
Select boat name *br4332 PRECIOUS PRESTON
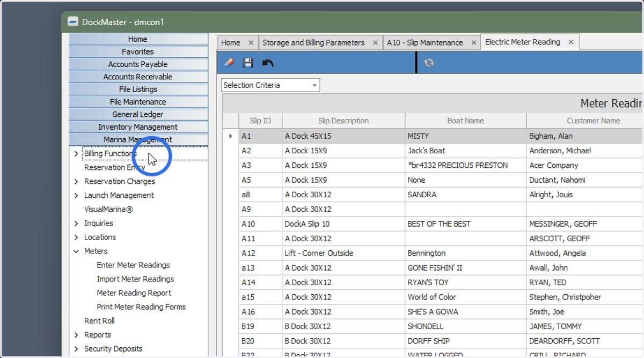coord(466,166)
